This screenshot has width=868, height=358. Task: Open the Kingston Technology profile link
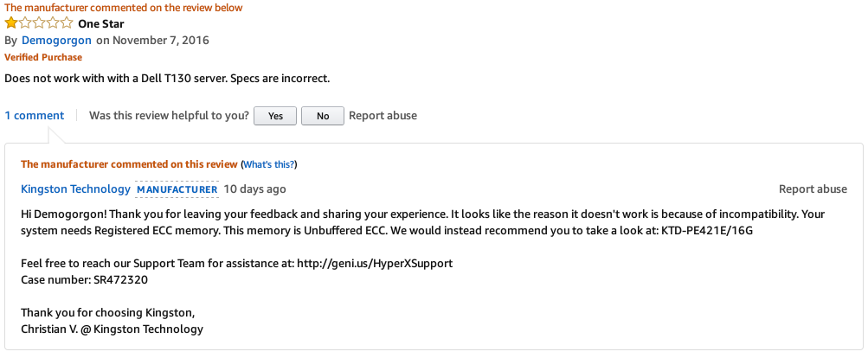coord(75,189)
